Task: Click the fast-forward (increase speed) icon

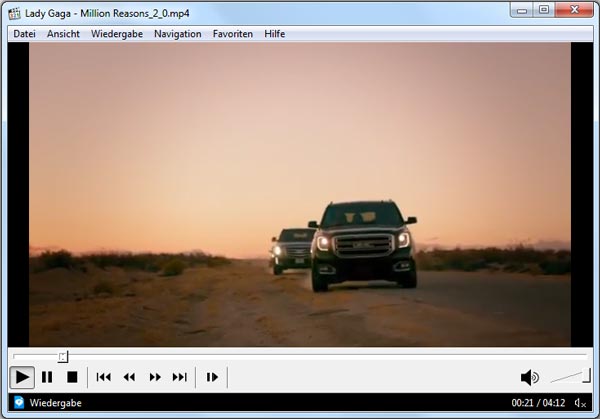Action: [155, 377]
